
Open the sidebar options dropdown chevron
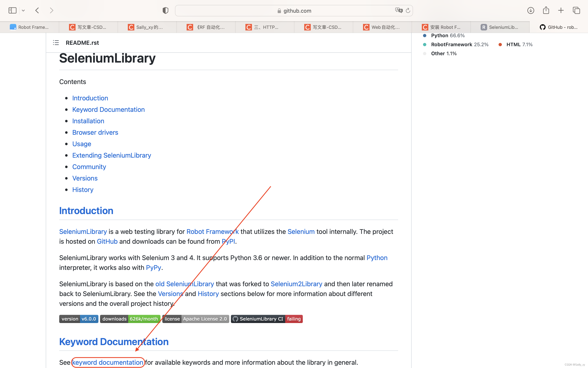[x=23, y=10]
